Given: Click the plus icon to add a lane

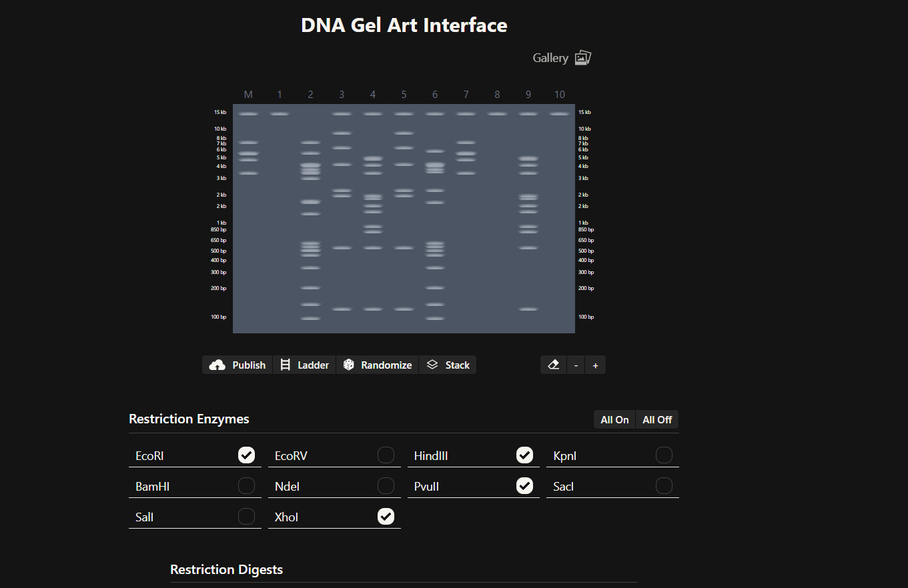Looking at the screenshot, I should click(595, 365).
